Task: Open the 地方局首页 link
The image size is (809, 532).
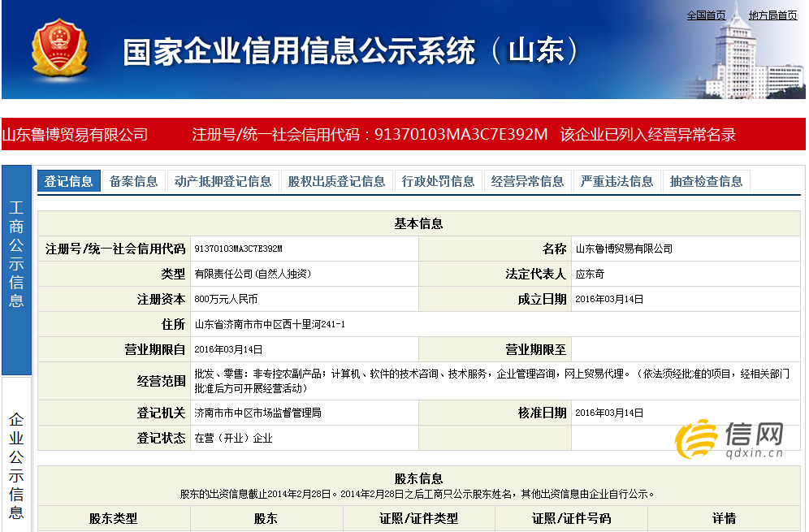Action: [x=772, y=15]
